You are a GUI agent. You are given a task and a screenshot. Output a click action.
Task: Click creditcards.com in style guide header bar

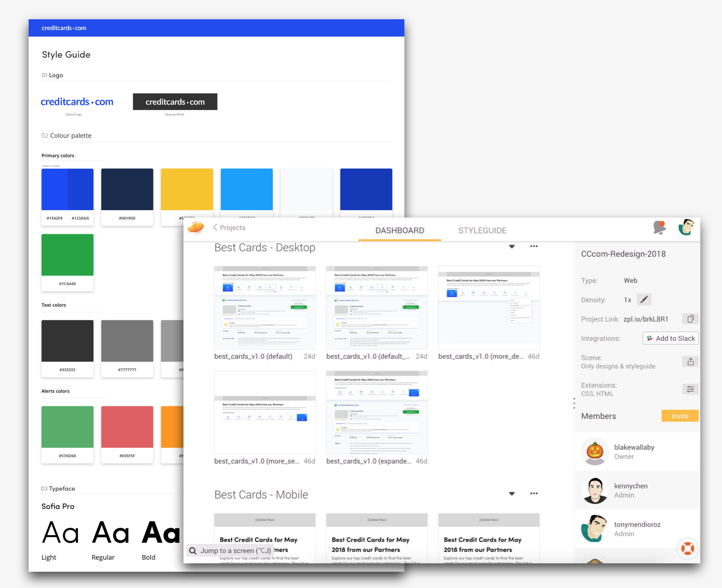click(64, 28)
